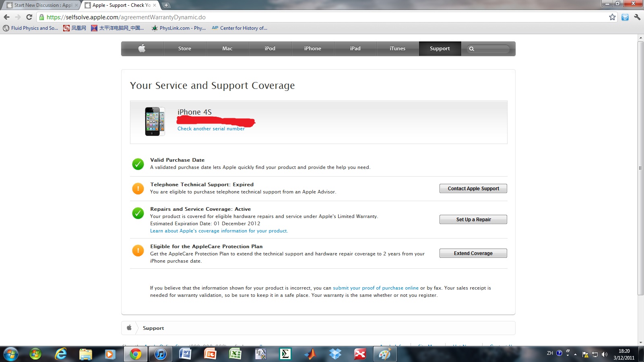Open the TeX editor from the taskbar
Screen dimensions: 644x362
pos(260,354)
